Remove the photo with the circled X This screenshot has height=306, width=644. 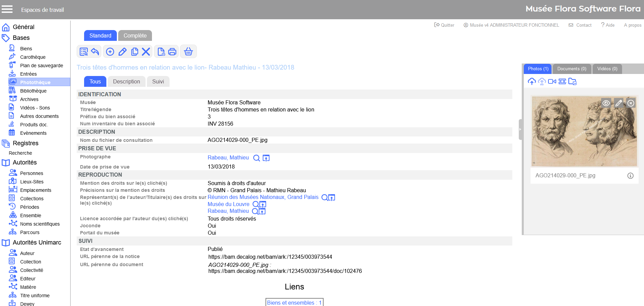[631, 103]
